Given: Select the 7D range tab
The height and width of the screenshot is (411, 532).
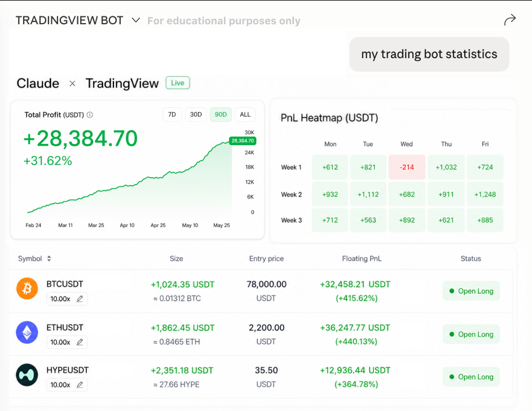Looking at the screenshot, I should (x=172, y=115).
